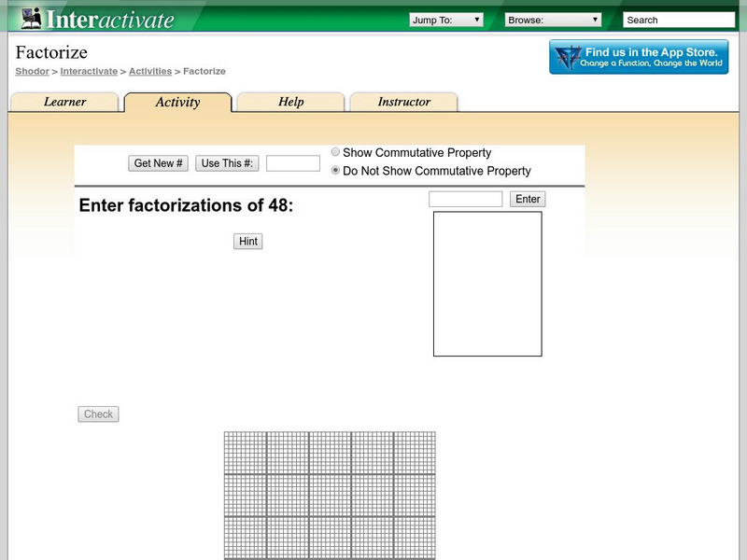Click inside the factorization list box
The image size is (747, 560).
[487, 284]
